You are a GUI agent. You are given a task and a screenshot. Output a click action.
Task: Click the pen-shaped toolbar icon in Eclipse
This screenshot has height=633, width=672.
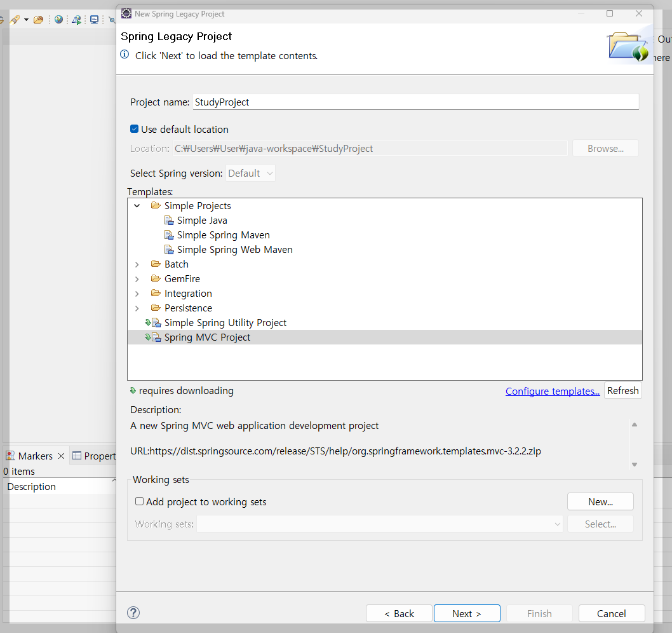coord(15,20)
